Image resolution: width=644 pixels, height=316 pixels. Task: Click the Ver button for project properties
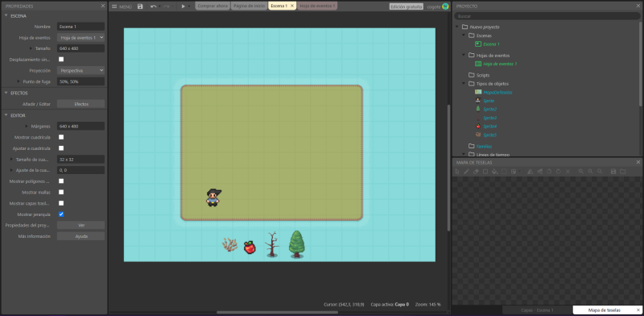tap(81, 226)
